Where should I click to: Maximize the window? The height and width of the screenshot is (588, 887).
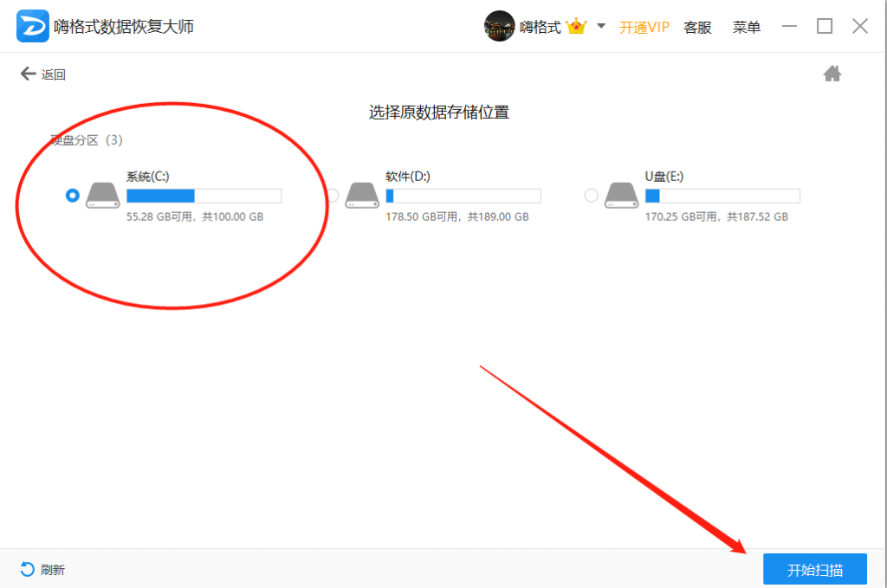pos(825,26)
